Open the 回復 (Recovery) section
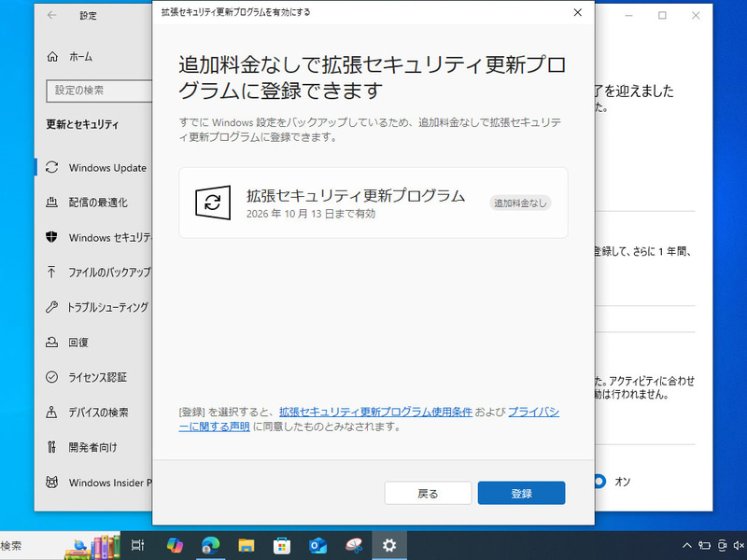The height and width of the screenshot is (560, 747). click(84, 343)
